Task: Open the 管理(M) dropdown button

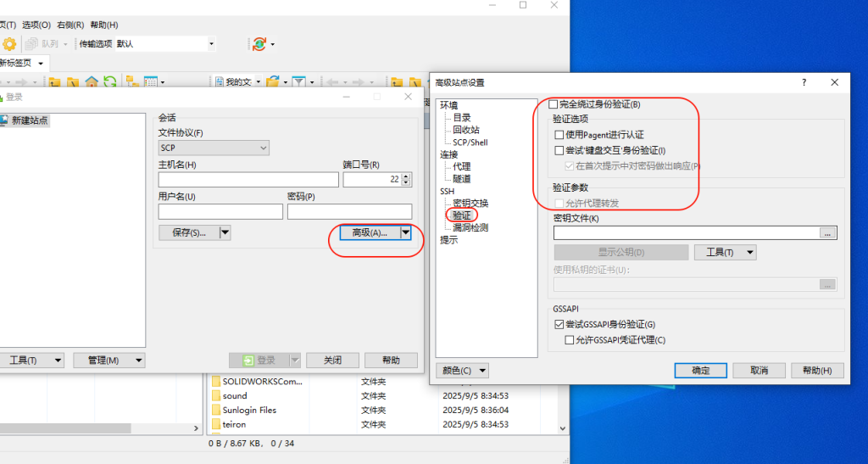Action: pos(109,361)
